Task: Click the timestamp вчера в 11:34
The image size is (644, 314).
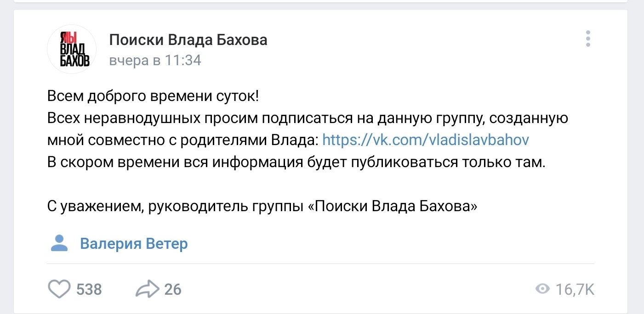Action: 155,61
